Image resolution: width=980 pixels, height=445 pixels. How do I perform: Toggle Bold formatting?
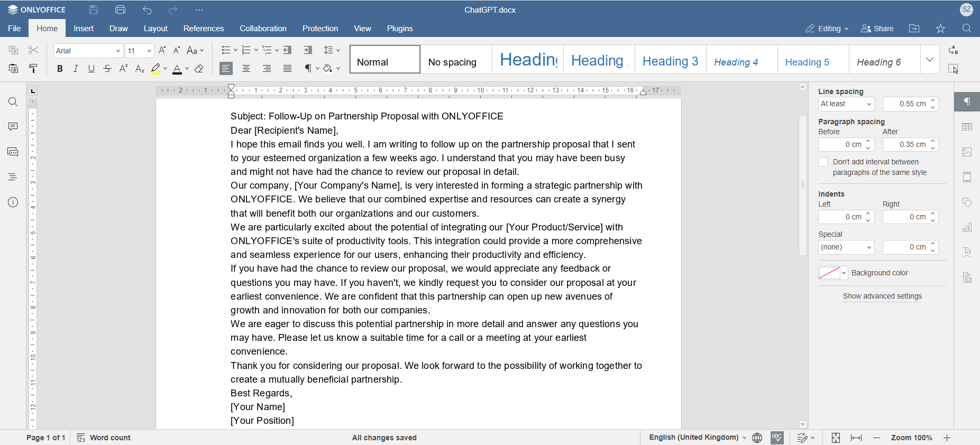click(x=60, y=69)
